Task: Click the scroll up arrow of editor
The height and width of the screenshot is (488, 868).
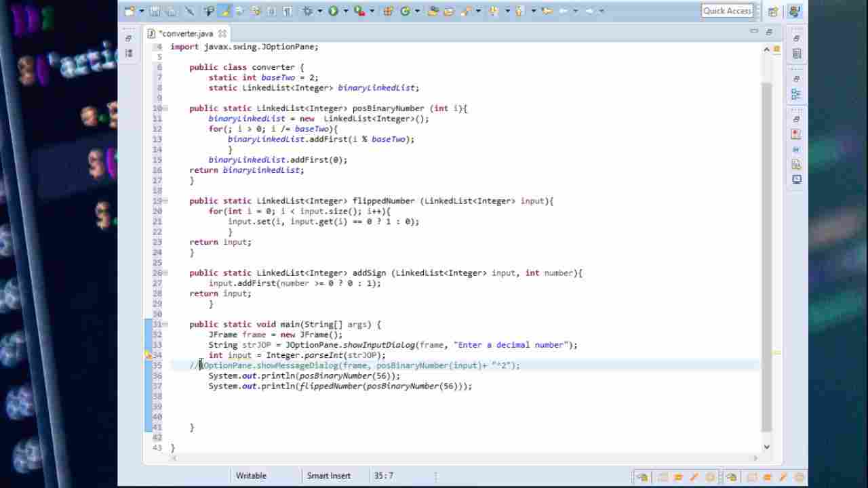Action: click(767, 49)
